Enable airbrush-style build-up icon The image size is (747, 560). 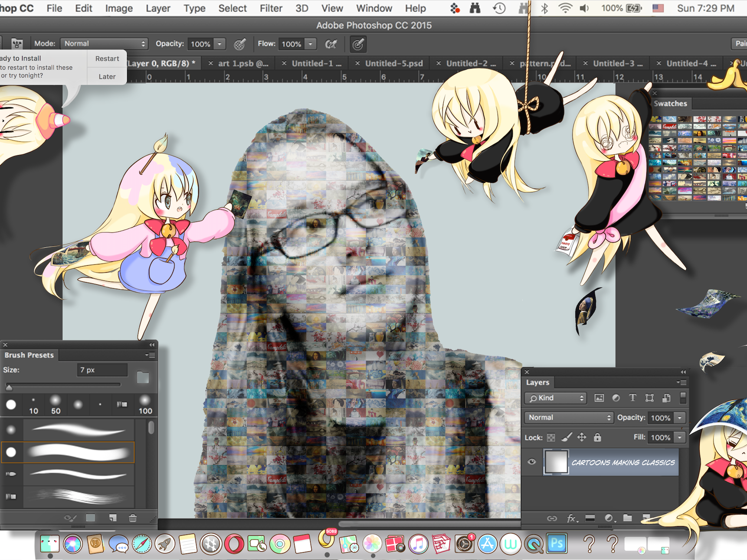tap(331, 44)
